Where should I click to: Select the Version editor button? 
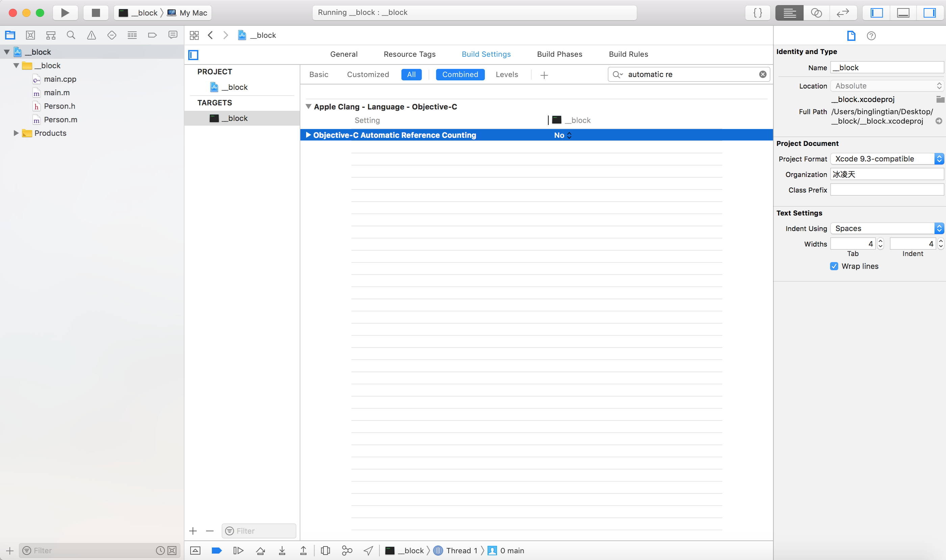pos(843,13)
